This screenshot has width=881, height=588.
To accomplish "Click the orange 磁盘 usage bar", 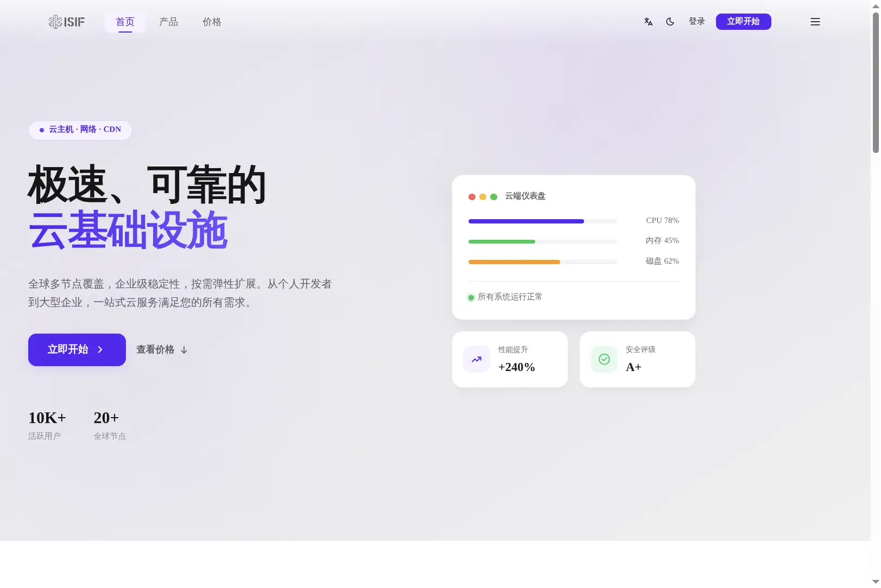I will [x=514, y=262].
